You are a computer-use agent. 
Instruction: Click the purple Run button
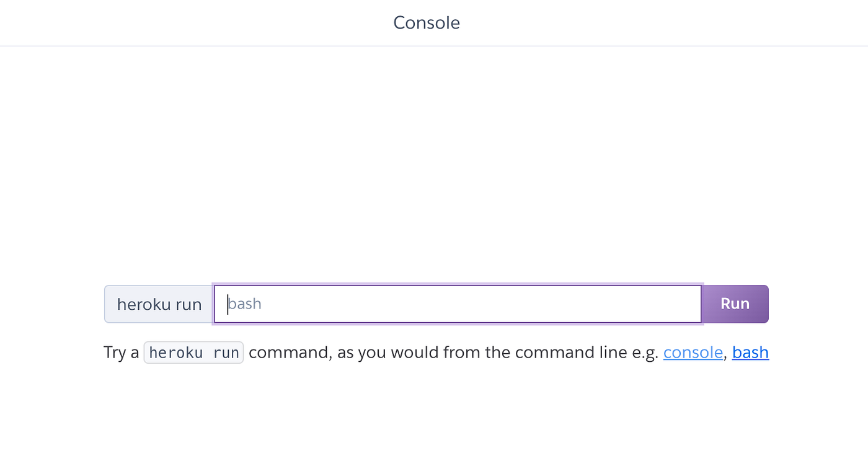735,304
